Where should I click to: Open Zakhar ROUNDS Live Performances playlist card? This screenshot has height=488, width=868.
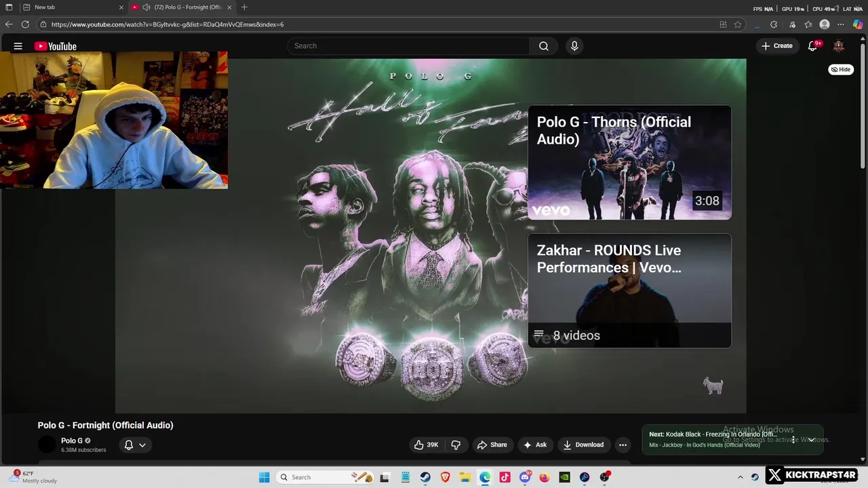pyautogui.click(x=630, y=291)
